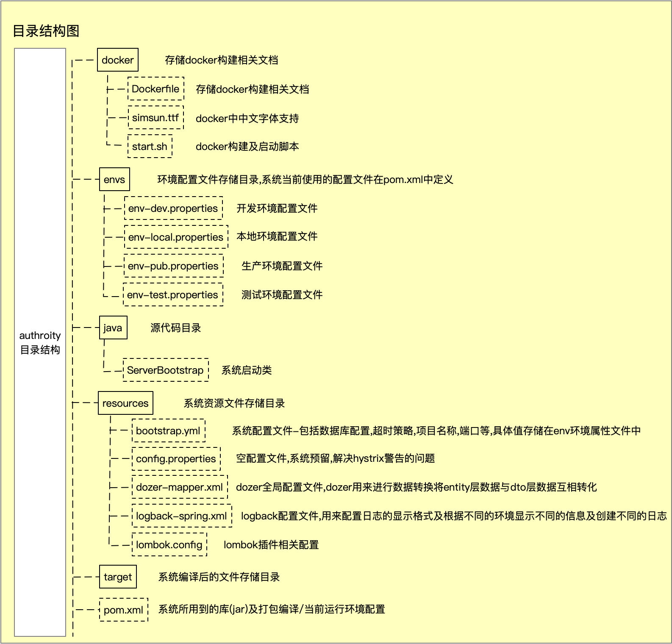Select bootstrap.yml file box
This screenshot has width=672, height=644.
coord(168,430)
